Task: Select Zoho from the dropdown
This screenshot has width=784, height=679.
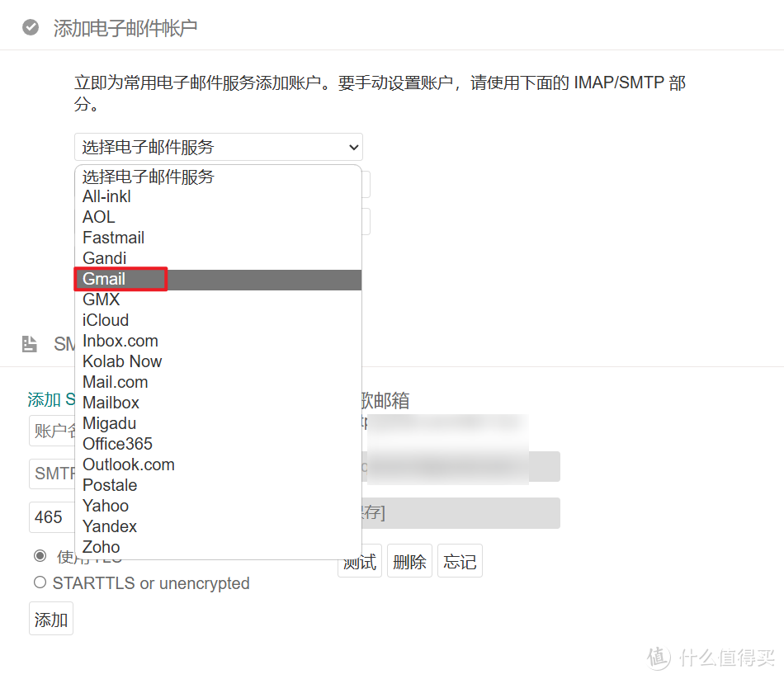Action: coord(218,547)
